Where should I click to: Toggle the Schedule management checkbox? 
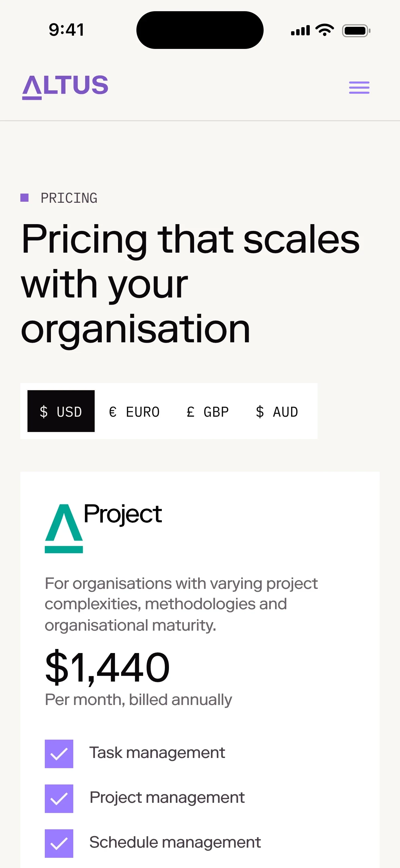pyautogui.click(x=59, y=843)
